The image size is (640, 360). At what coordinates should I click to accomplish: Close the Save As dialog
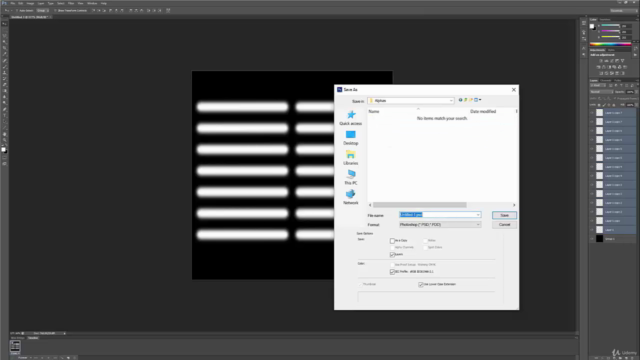point(514,90)
